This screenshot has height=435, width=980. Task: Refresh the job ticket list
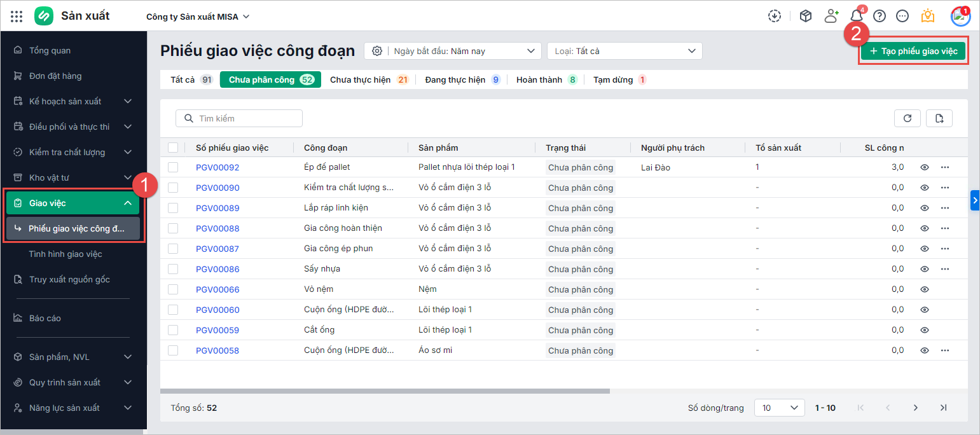908,118
